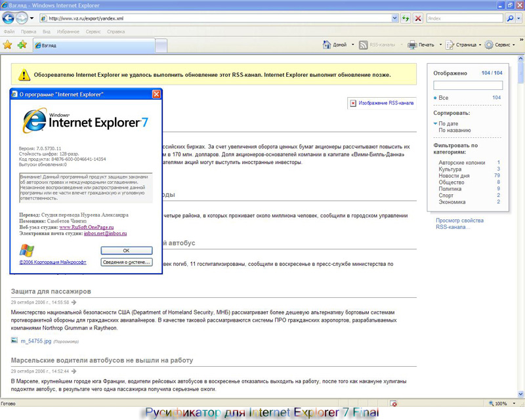This screenshot has width=525, height=420.
Task: Filter by Экономика category
Action: point(452,202)
